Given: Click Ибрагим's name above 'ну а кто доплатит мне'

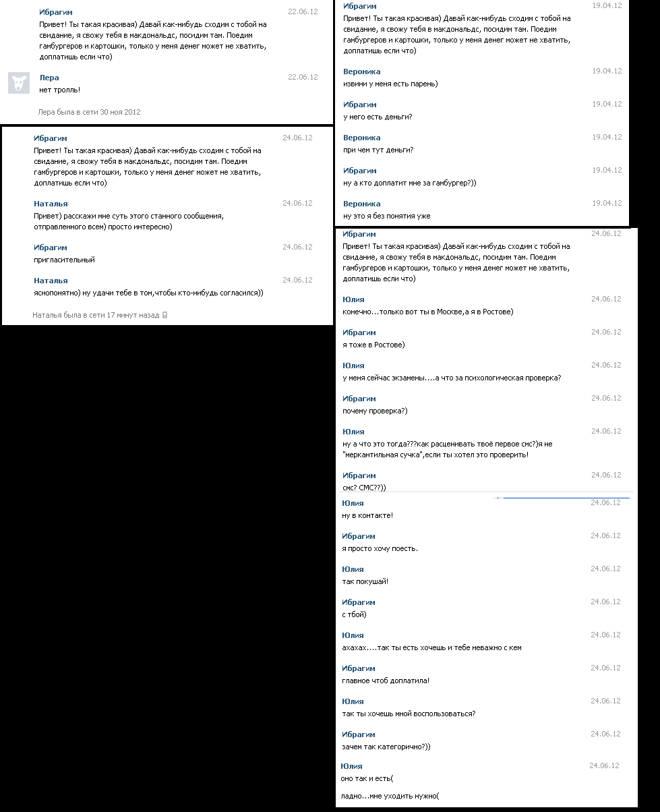Looking at the screenshot, I should 359,171.
